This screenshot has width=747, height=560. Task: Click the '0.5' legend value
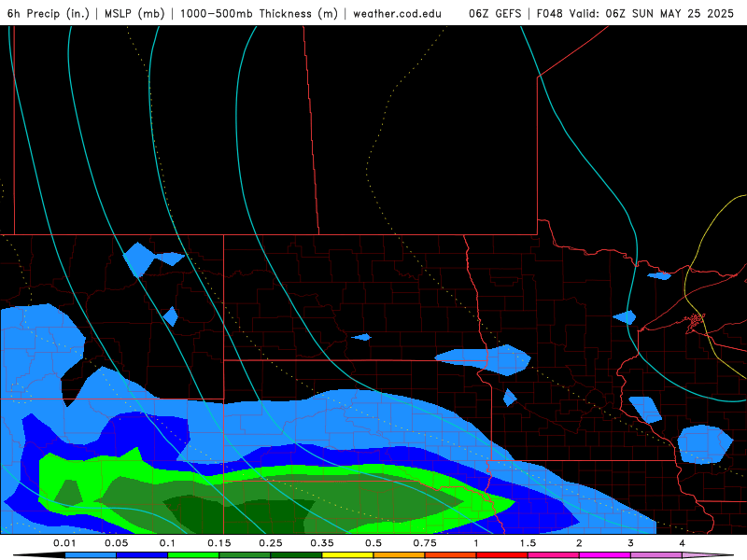(373, 543)
